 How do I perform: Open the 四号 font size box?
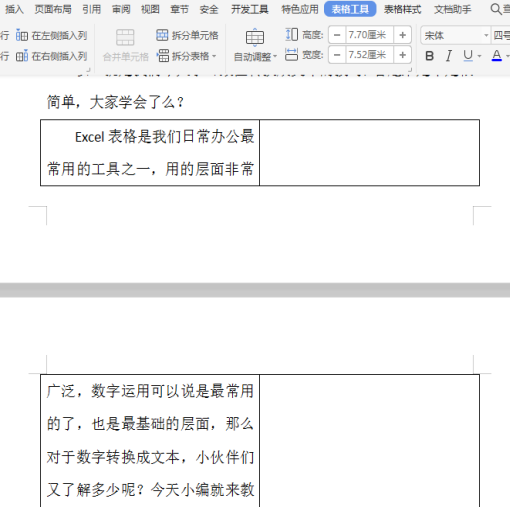point(501,35)
